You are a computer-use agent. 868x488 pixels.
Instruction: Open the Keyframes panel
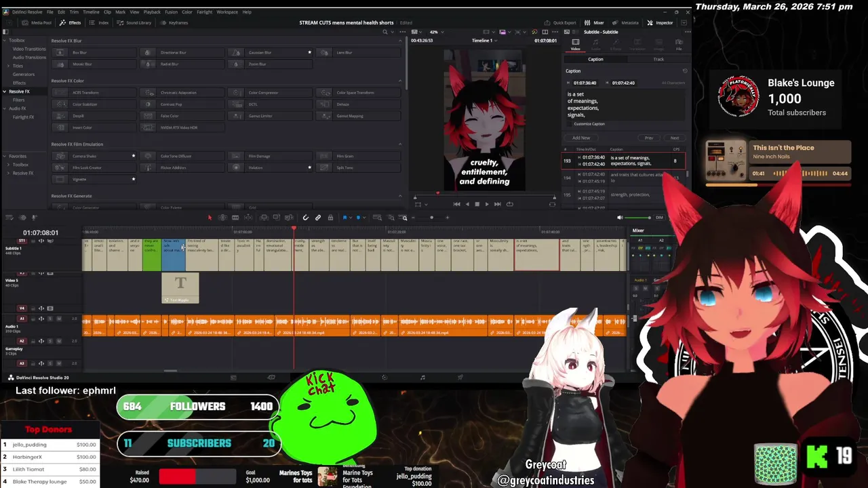(174, 22)
